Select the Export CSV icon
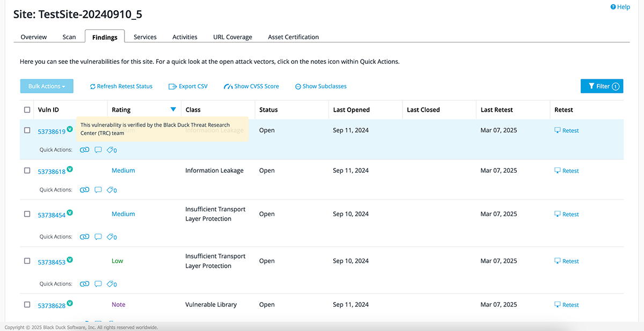 [172, 86]
